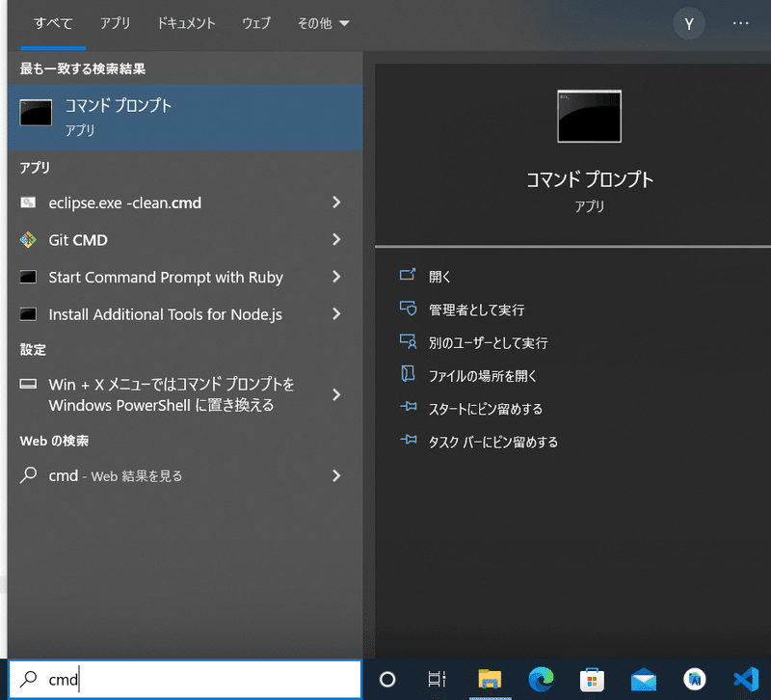Switch to the すべて tab
This screenshot has width=771, height=700.
point(53,23)
